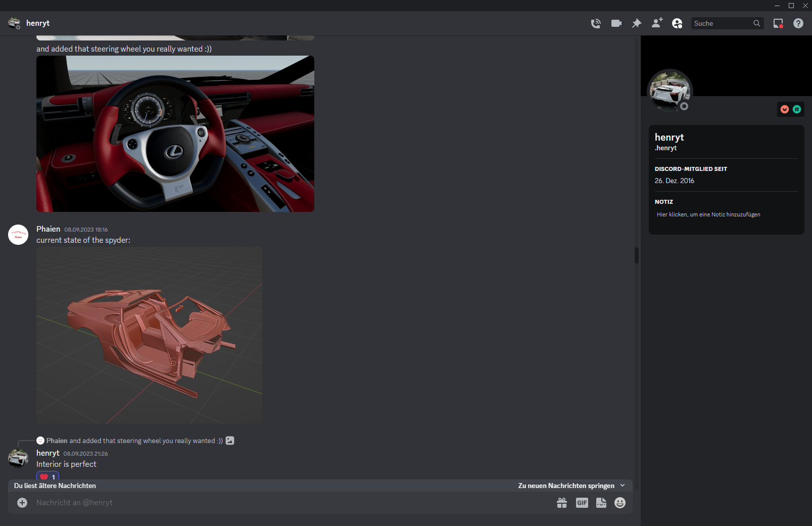Click the image attachment icon in reply preview
The width and height of the screenshot is (812, 526).
(230, 441)
